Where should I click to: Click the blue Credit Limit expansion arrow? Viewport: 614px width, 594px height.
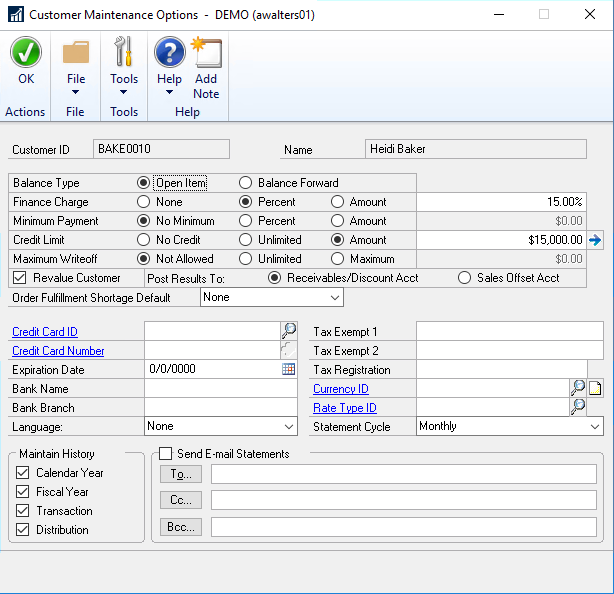pyautogui.click(x=595, y=240)
